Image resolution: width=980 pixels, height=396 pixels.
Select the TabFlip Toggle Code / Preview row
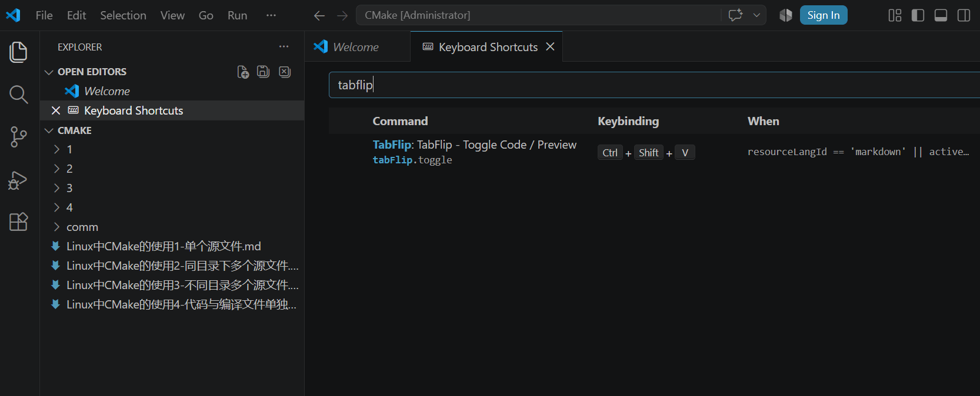pyautogui.click(x=654, y=152)
